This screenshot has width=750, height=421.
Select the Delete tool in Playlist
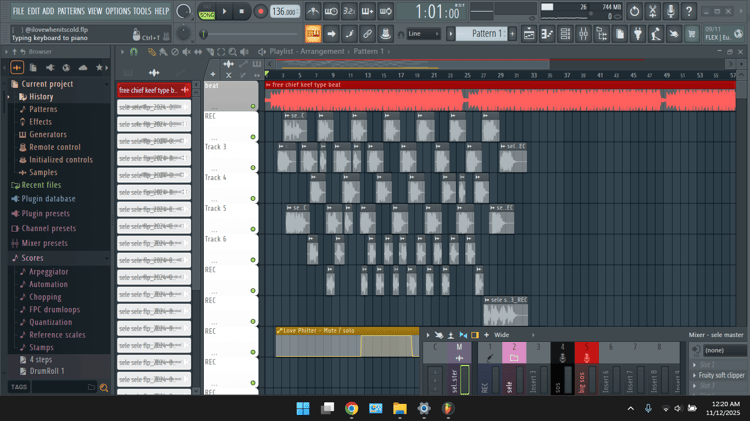click(x=175, y=52)
